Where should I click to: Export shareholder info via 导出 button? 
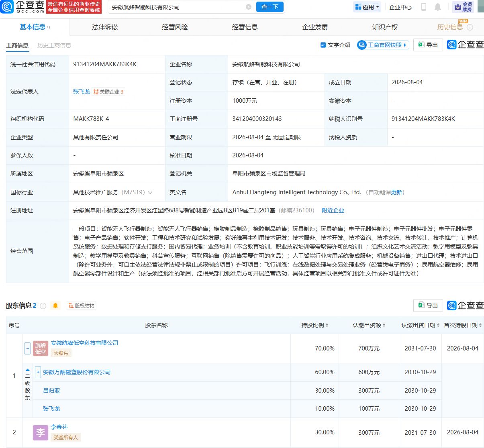428,305
